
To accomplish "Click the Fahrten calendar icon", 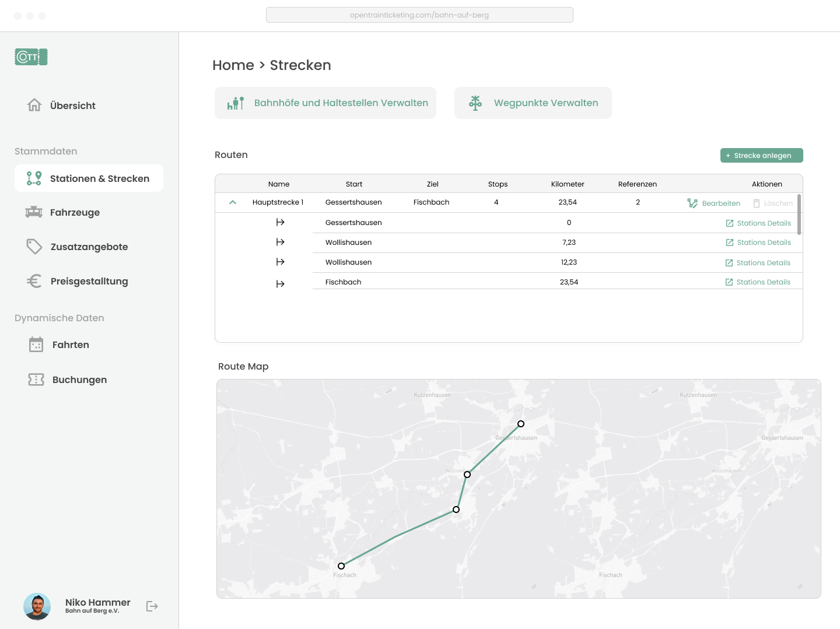I will coord(36,345).
